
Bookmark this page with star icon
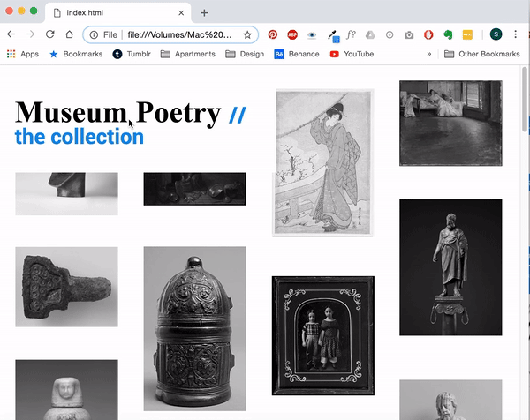pos(247,34)
